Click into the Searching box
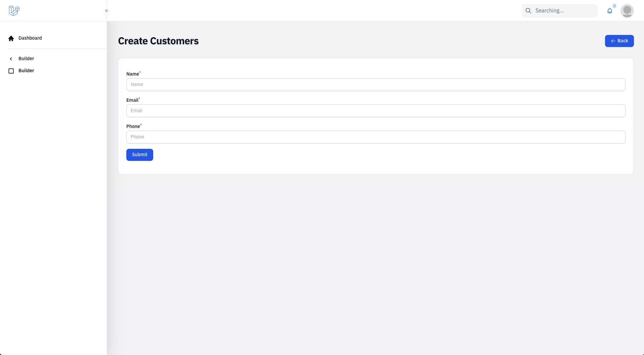Viewport: 644px width, 355px height. click(559, 11)
